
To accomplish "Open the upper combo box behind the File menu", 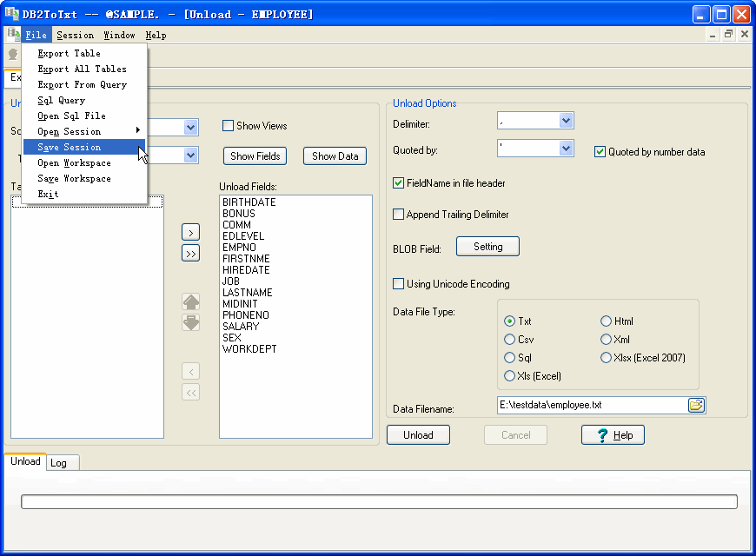I will point(191,128).
